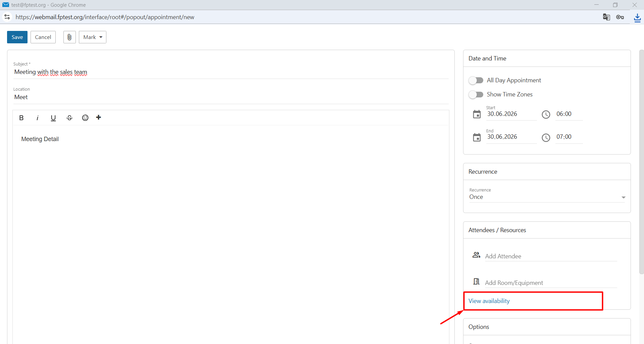Edit the end date field

511,137
